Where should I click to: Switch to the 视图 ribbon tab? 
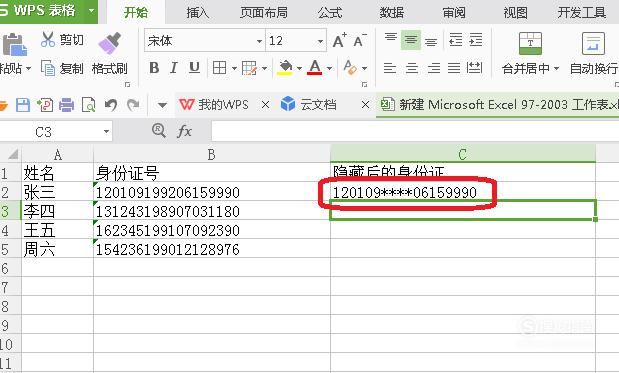(x=515, y=13)
